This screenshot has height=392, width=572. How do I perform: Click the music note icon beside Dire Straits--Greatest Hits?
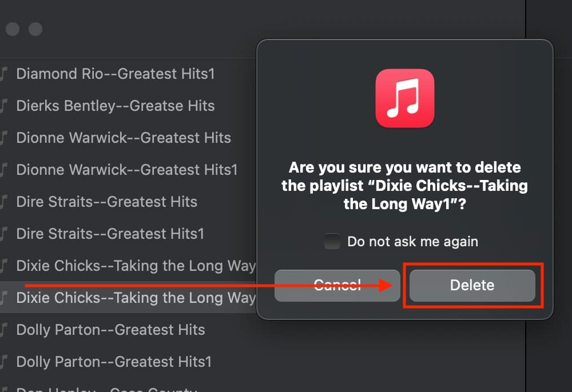3,202
